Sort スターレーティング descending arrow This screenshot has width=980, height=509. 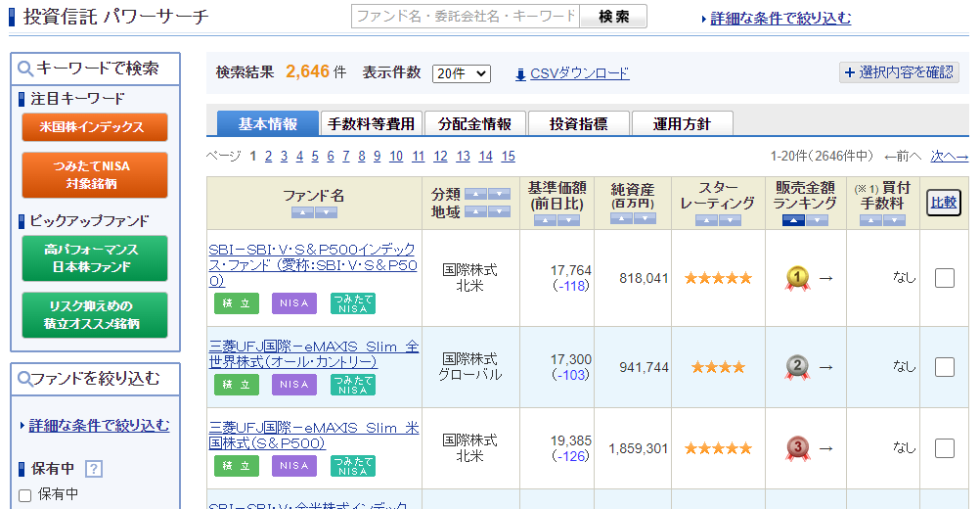(730, 220)
